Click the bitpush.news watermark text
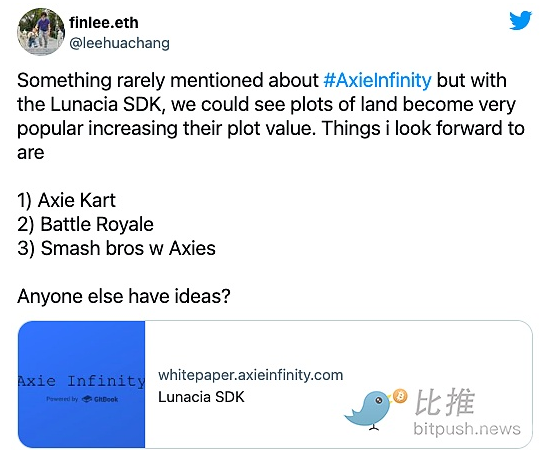554x450 pixels. (x=467, y=428)
